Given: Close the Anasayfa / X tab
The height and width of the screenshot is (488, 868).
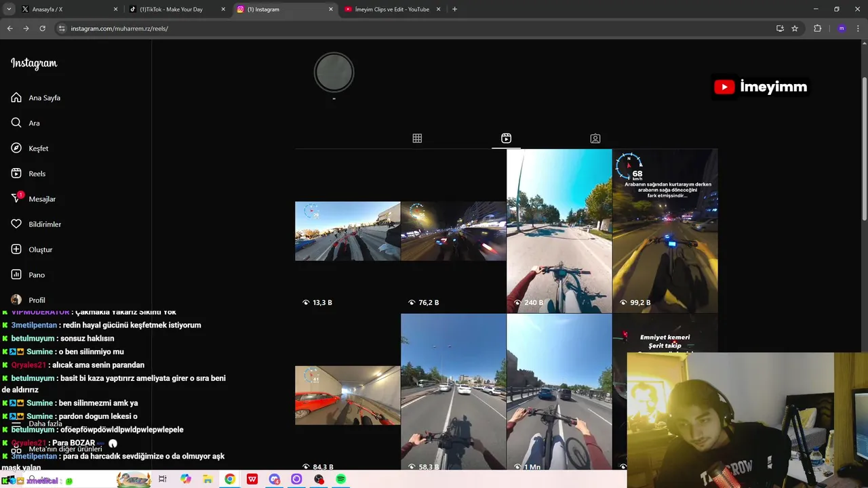Looking at the screenshot, I should (115, 9).
